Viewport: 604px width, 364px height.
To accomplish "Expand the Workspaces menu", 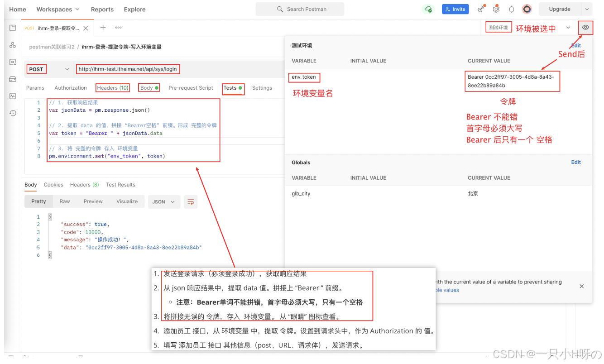I will coord(58,9).
